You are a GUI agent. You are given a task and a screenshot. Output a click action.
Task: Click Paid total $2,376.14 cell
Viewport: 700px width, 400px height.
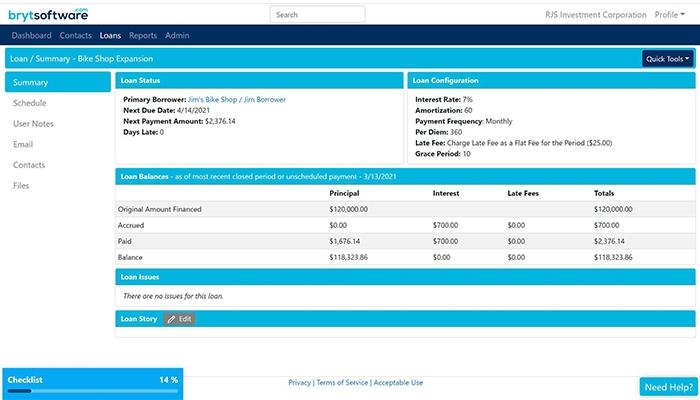(609, 242)
